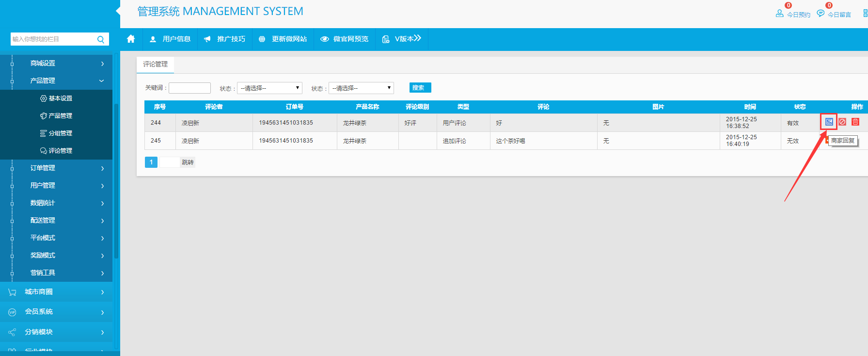Click page number 1 in pagination
Viewport: 868px width, 356px height.
tap(151, 162)
